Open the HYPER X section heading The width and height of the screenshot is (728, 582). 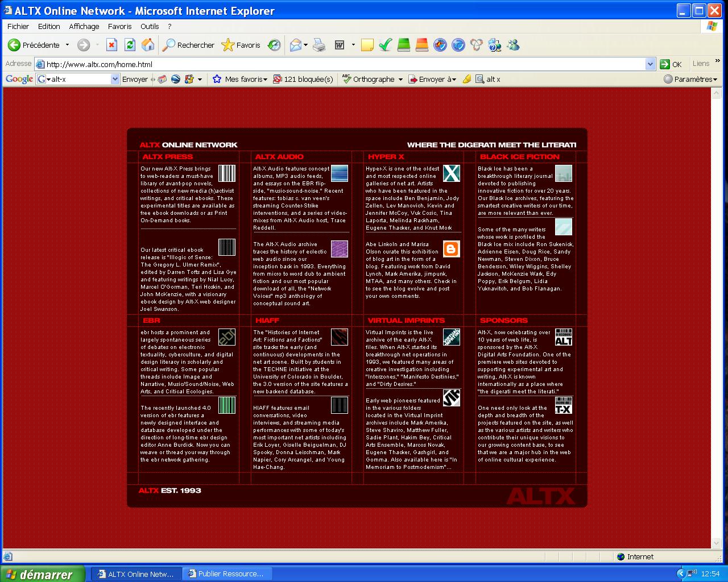point(386,157)
